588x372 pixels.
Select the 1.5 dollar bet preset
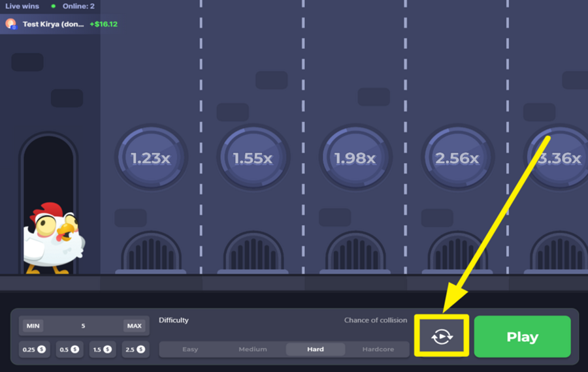(103, 349)
